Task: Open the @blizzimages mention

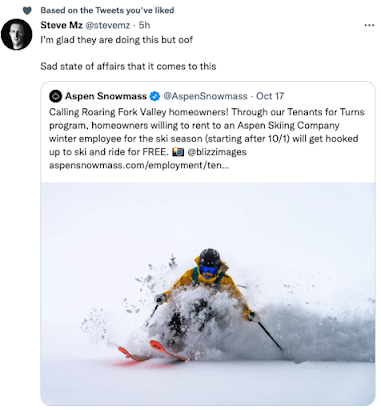Action: [217, 152]
